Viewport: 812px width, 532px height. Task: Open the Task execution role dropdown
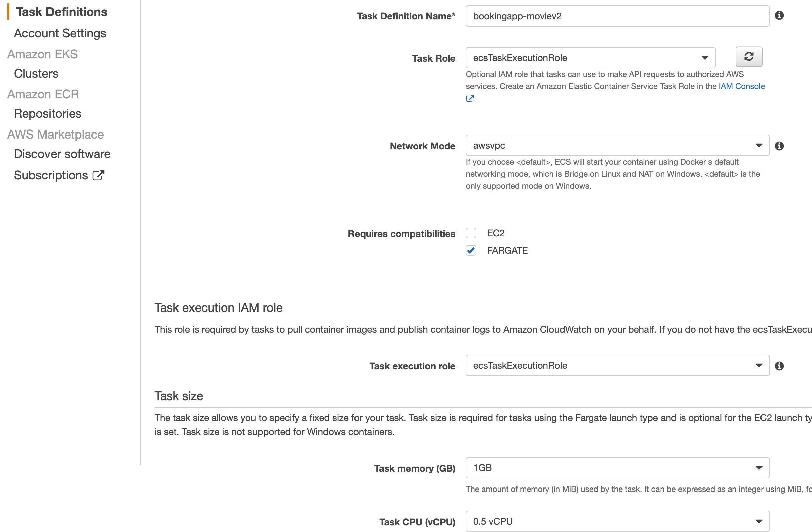[x=617, y=365]
